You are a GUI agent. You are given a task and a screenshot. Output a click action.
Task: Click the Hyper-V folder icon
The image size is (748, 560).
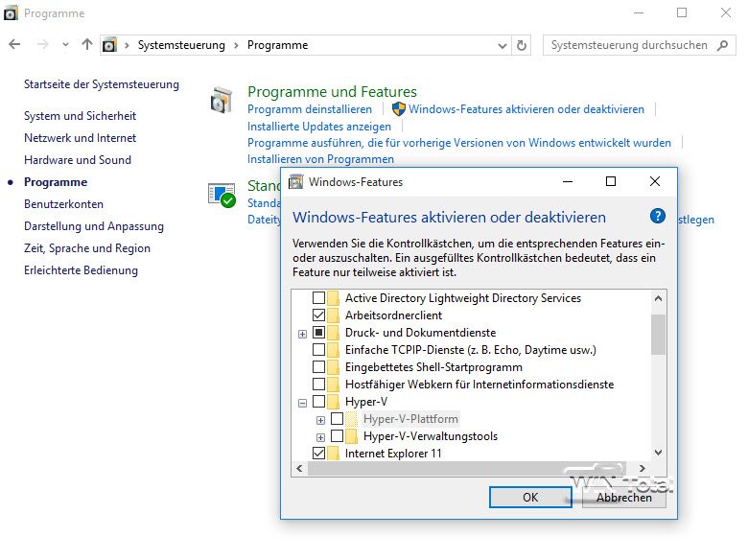(333, 402)
